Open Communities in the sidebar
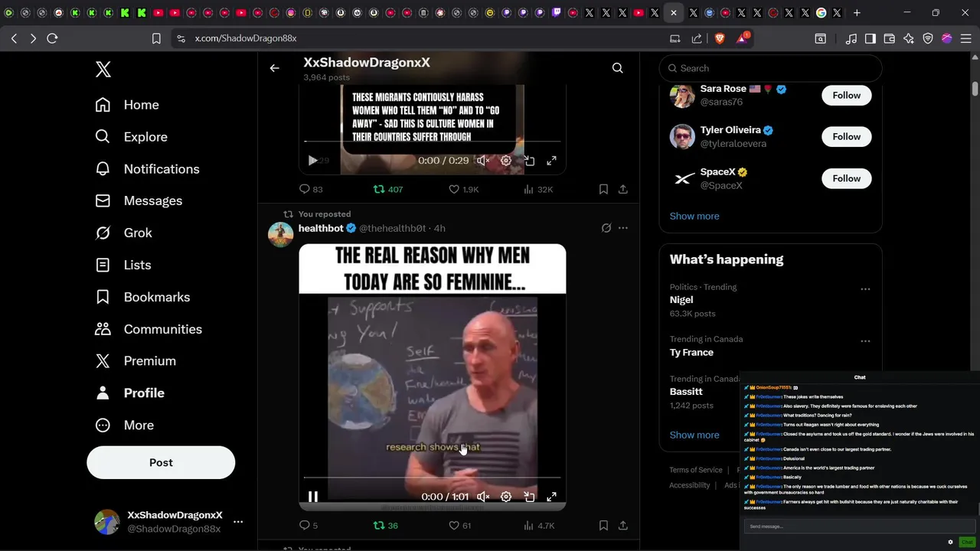This screenshot has height=551, width=980. point(149,329)
